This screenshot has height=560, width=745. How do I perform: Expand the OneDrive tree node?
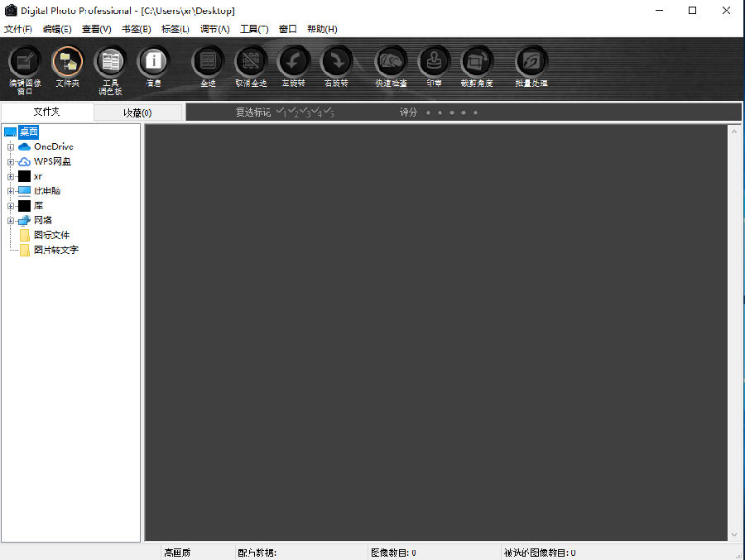pyautogui.click(x=11, y=146)
